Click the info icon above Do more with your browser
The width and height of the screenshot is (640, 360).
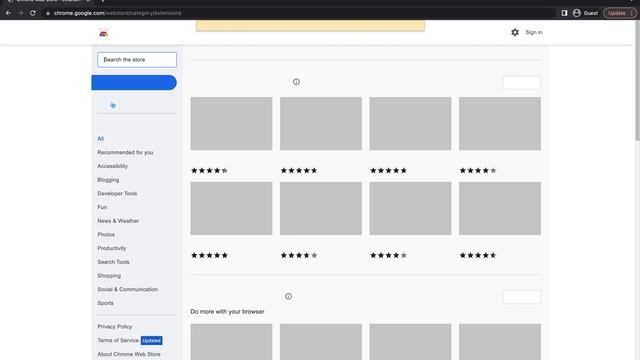click(x=289, y=296)
